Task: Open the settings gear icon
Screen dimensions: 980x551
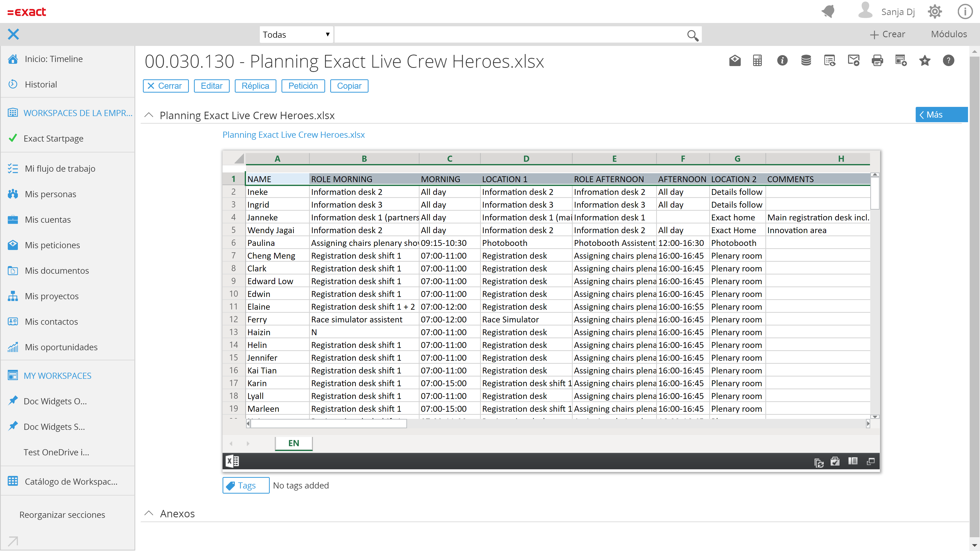Action: (x=935, y=12)
